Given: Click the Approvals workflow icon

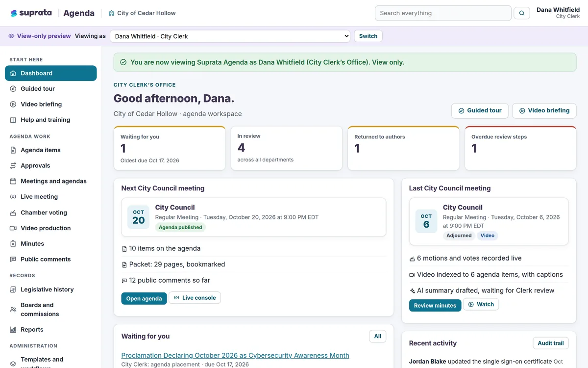Looking at the screenshot, I should coord(13,166).
